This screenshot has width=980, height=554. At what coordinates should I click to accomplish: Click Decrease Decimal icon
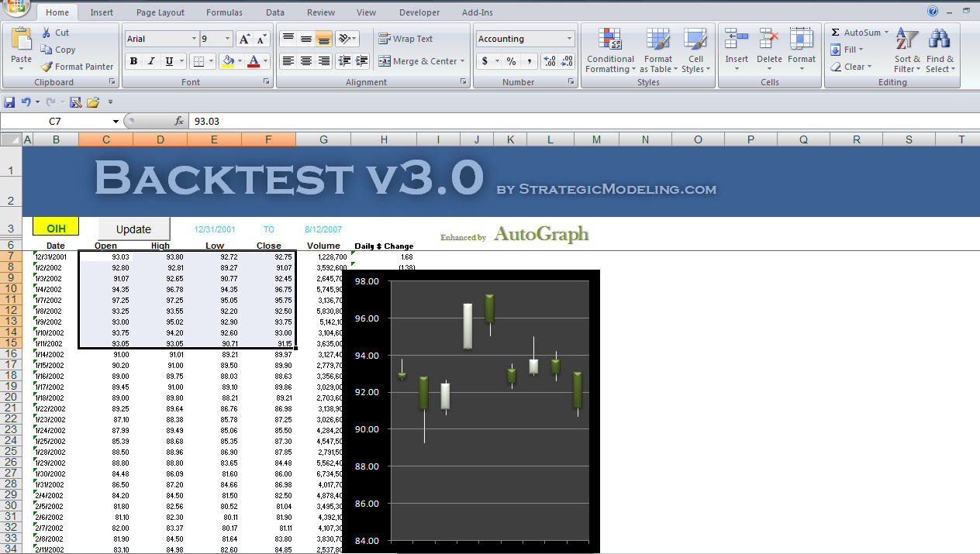pos(566,61)
